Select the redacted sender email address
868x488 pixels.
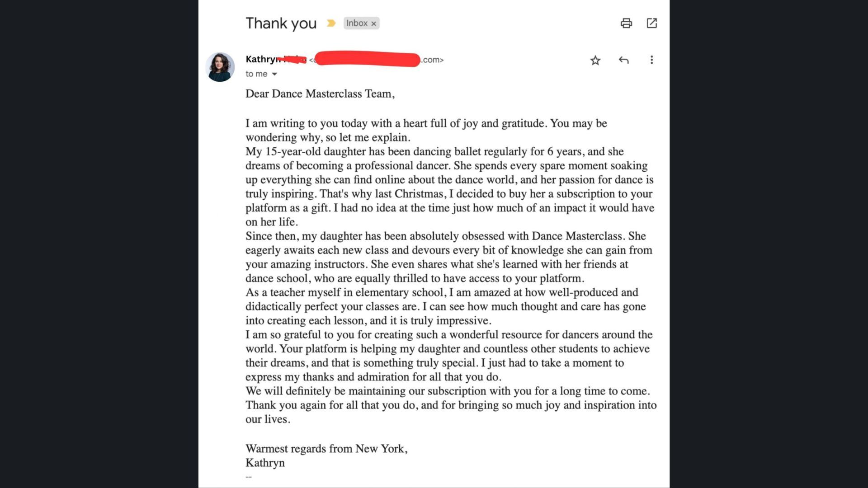coord(377,60)
